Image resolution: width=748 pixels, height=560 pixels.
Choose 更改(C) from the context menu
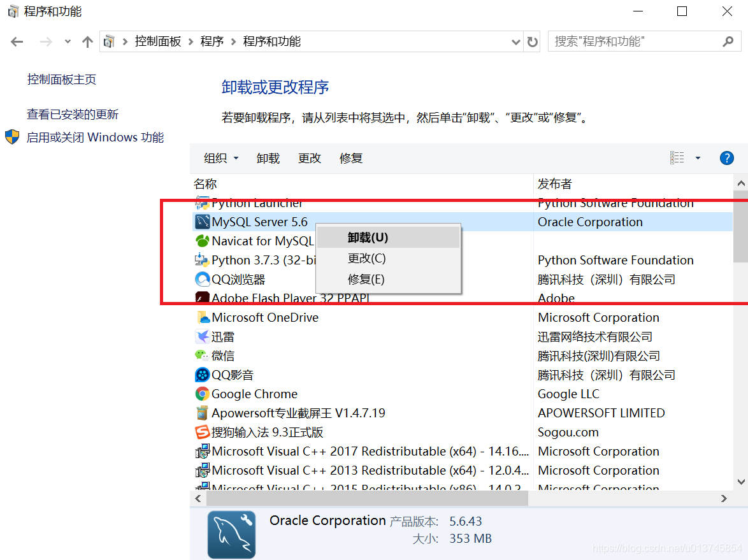click(x=388, y=259)
